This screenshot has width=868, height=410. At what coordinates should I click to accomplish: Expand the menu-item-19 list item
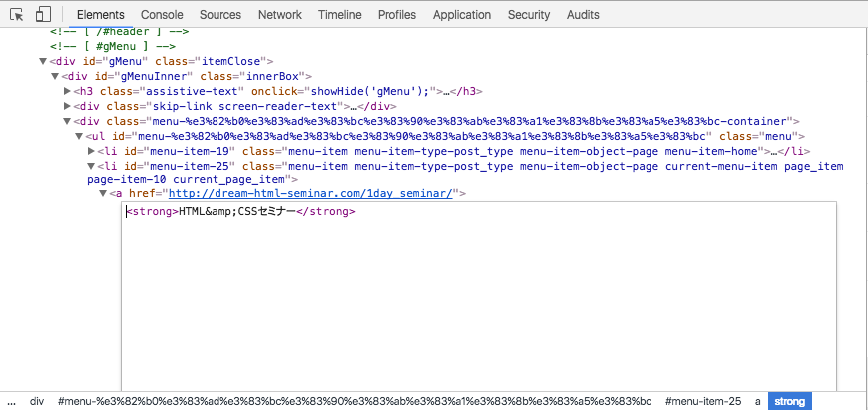(x=92, y=151)
